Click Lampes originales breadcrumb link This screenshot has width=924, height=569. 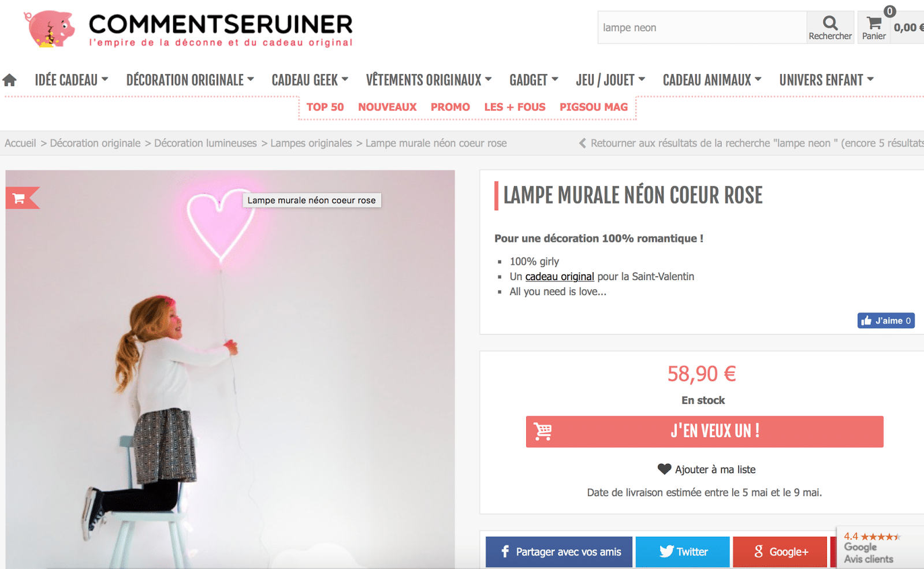click(x=311, y=143)
